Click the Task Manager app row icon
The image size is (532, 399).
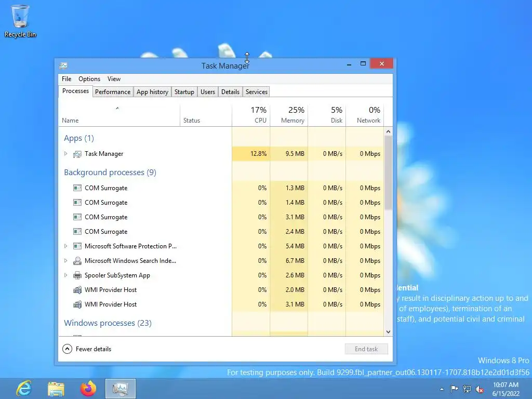click(77, 154)
